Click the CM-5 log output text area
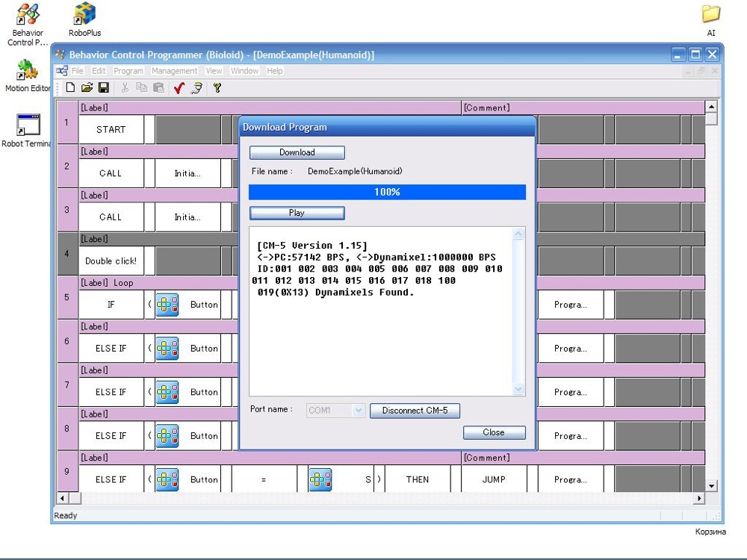The image size is (747, 560). 381,311
